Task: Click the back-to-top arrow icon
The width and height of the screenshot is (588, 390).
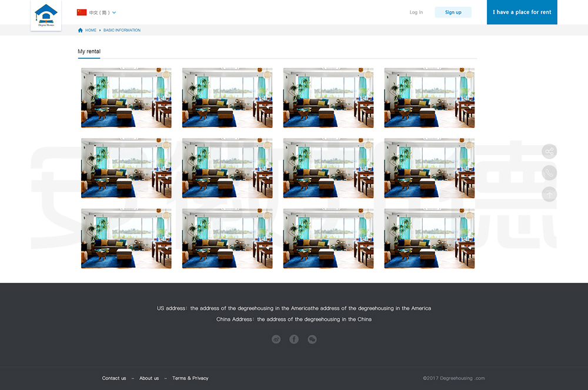Action: tap(549, 194)
